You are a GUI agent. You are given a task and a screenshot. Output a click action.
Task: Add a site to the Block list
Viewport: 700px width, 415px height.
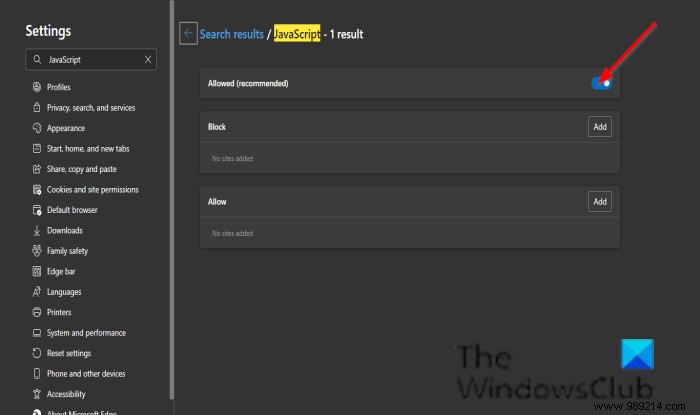tap(599, 127)
